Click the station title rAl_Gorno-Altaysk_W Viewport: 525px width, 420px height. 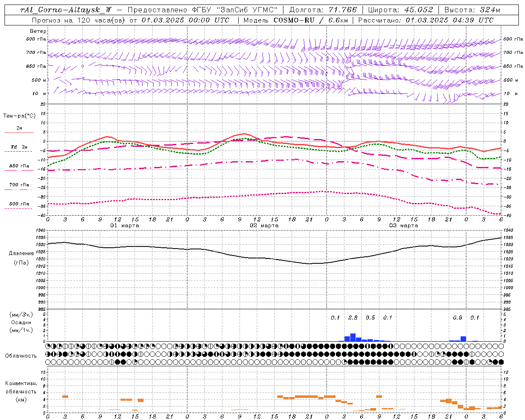point(66,10)
